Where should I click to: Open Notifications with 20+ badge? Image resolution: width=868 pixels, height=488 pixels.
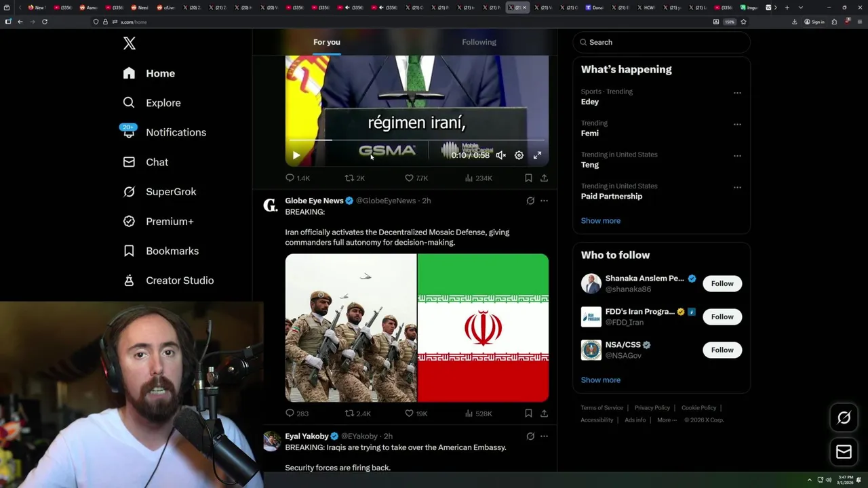[164, 132]
